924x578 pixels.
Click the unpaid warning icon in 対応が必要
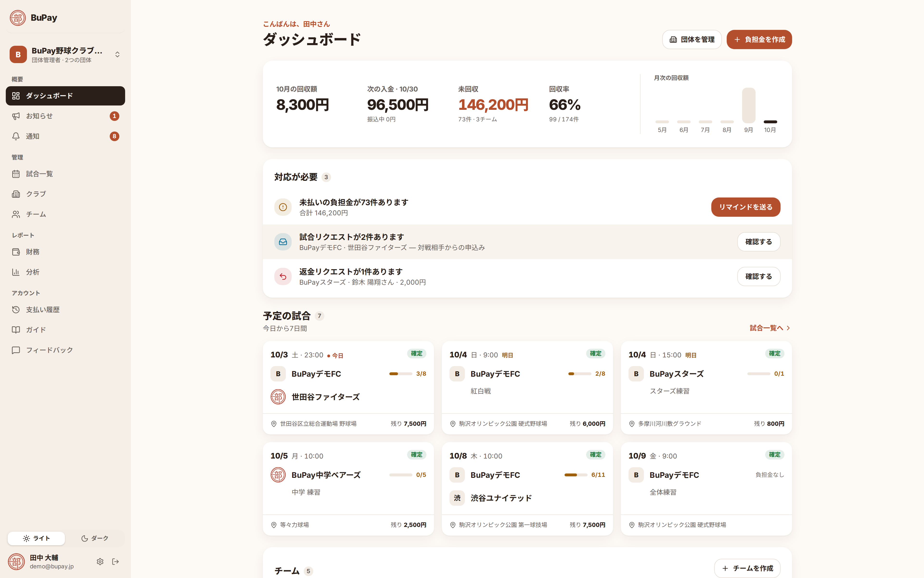pos(283,207)
